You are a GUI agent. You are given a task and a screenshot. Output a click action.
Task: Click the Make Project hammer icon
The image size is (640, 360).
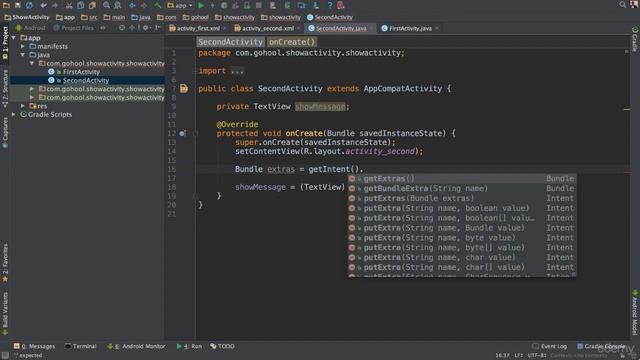[158, 5]
